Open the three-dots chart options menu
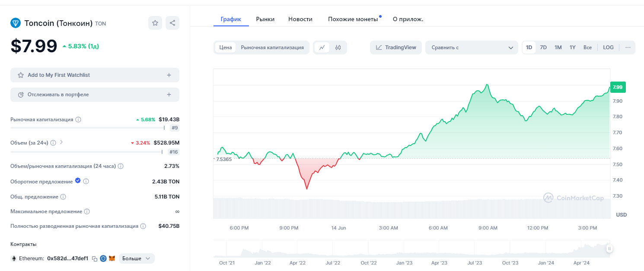The image size is (644, 271). pos(628,47)
